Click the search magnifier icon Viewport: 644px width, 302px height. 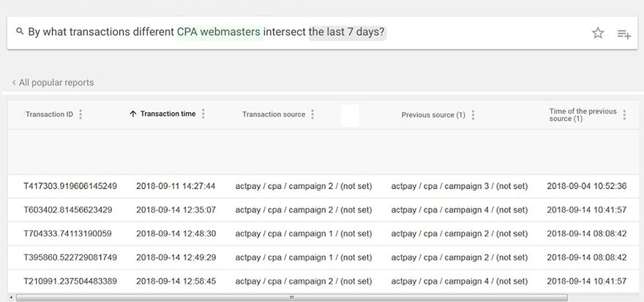click(20, 32)
